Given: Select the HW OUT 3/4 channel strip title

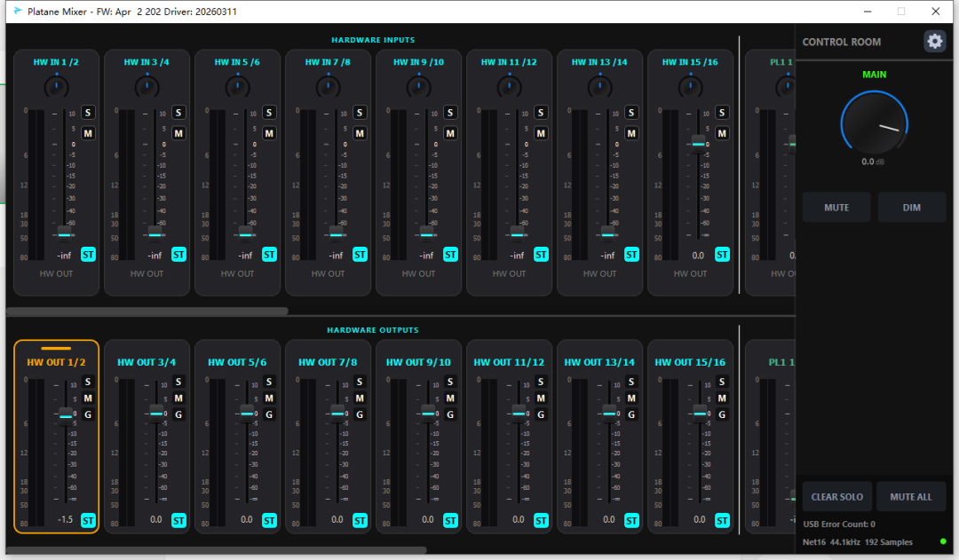Looking at the screenshot, I should point(147,362).
